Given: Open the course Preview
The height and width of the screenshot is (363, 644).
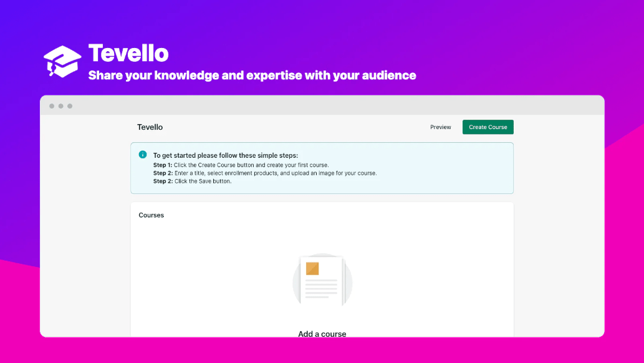Looking at the screenshot, I should pyautogui.click(x=440, y=127).
